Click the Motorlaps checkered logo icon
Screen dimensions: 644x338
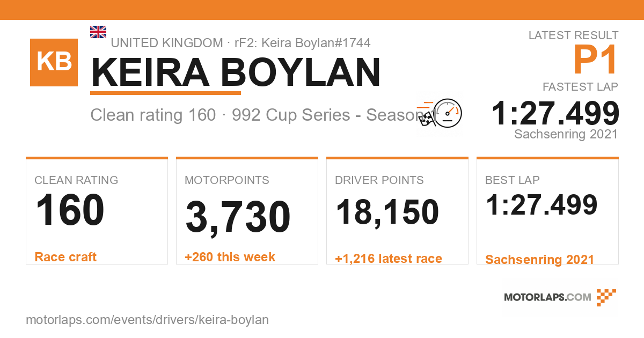click(x=606, y=297)
